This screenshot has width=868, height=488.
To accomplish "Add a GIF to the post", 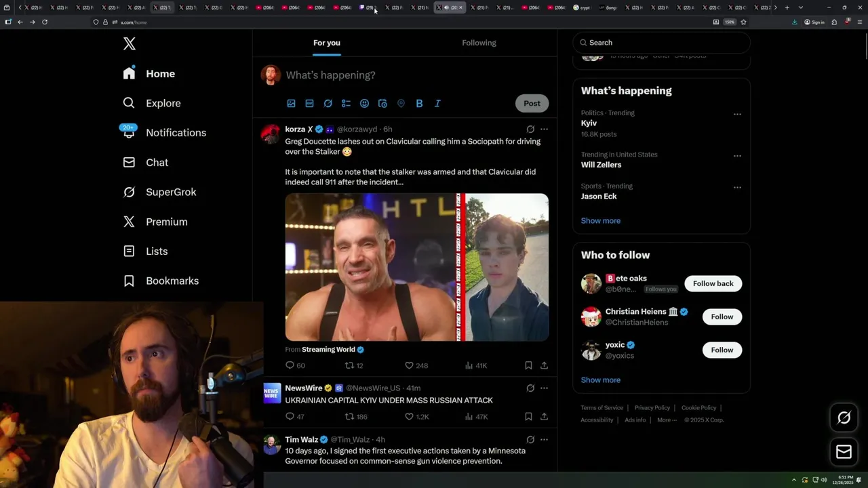I will 309,104.
